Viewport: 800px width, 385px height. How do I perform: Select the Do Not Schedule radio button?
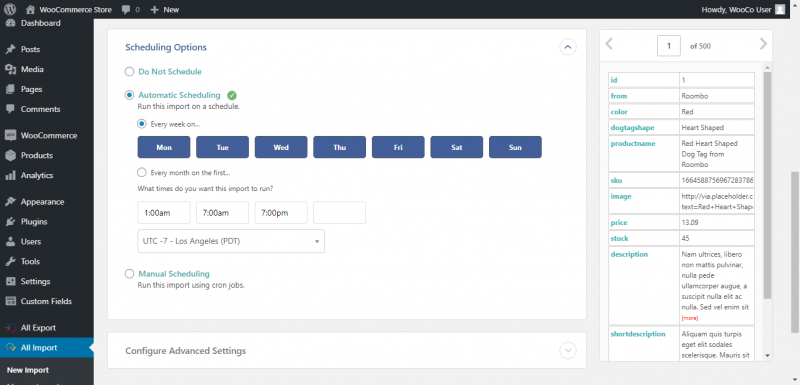coord(129,72)
